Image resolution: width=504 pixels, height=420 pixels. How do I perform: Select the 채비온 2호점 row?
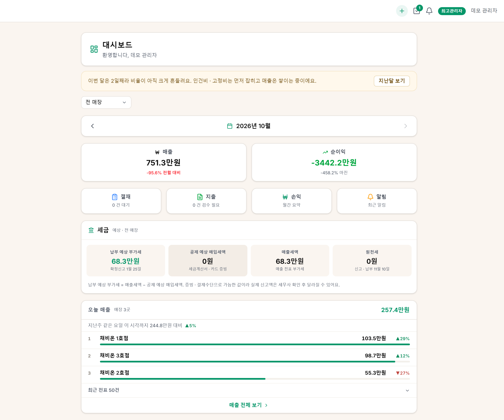pos(249,375)
